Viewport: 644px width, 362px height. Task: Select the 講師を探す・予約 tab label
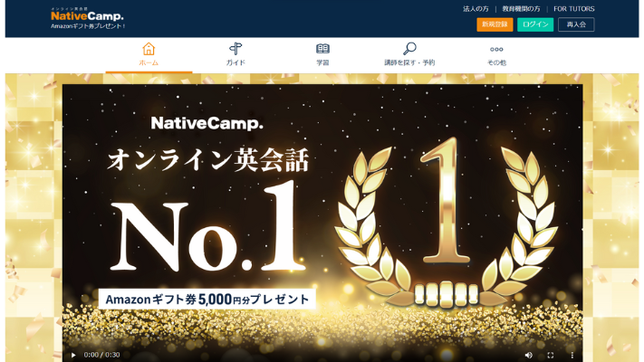(409, 62)
